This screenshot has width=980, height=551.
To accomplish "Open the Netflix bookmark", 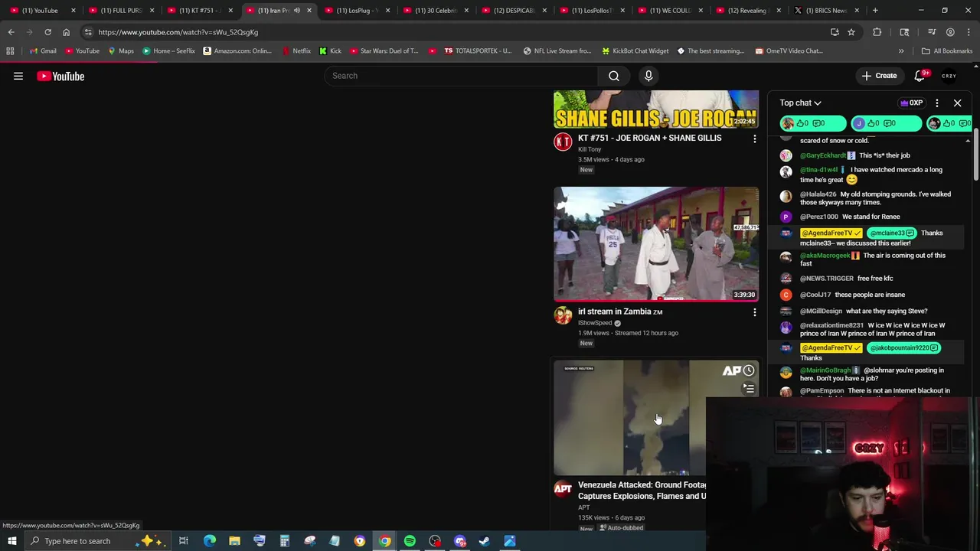I will point(296,51).
